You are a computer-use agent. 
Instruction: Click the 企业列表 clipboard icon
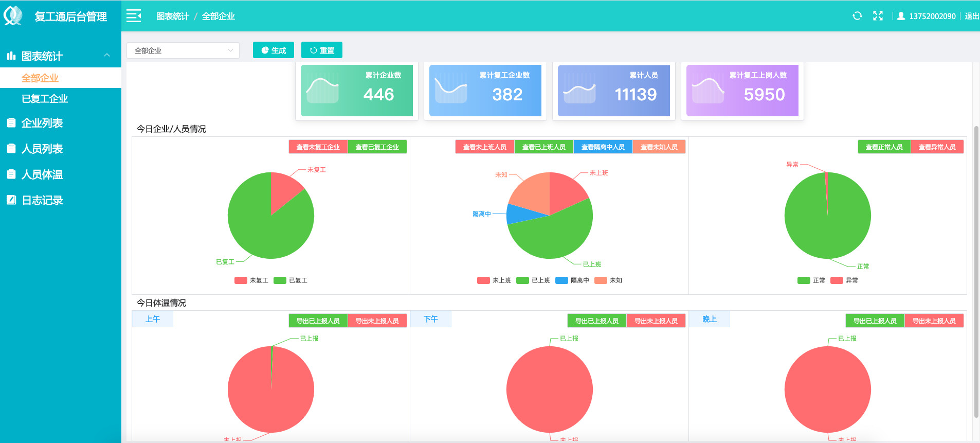[11, 122]
